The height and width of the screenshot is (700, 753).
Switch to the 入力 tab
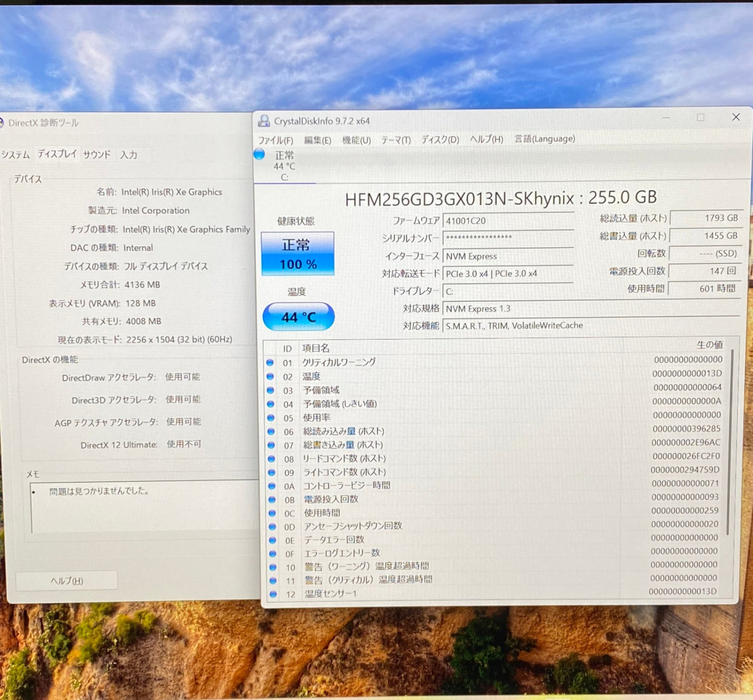(x=129, y=155)
